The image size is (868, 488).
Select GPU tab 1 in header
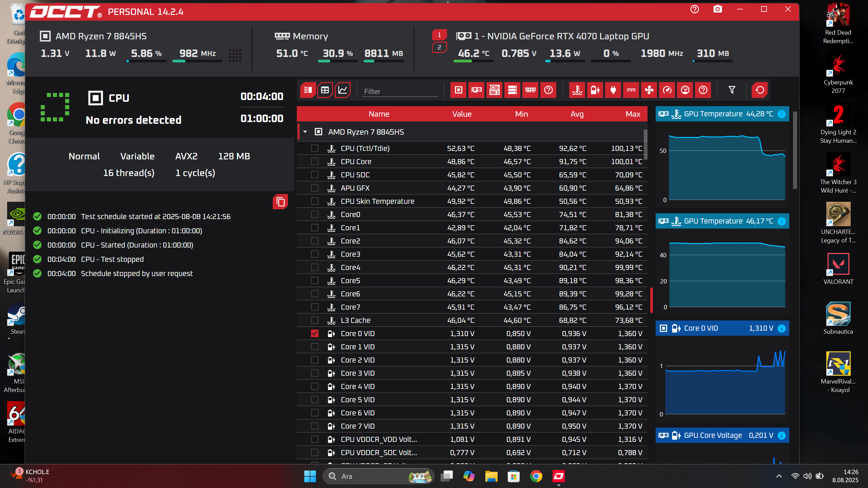pos(439,35)
